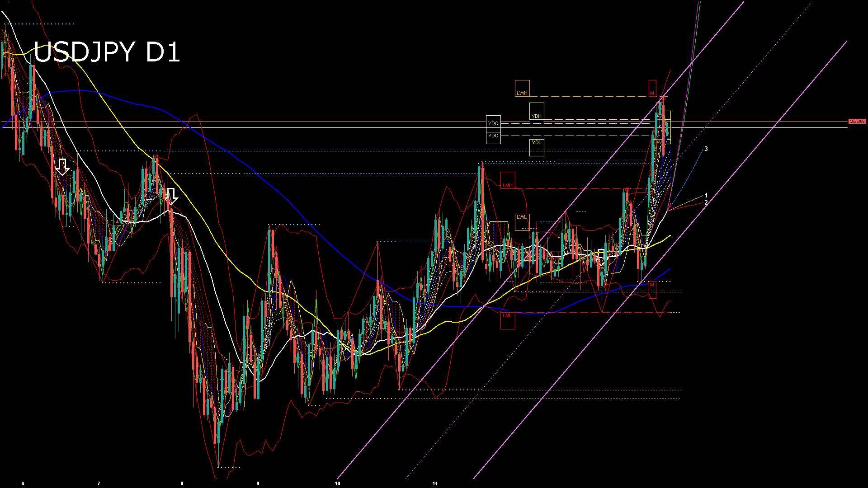Select the white YDO label box
This screenshot has width=868, height=488.
(493, 136)
